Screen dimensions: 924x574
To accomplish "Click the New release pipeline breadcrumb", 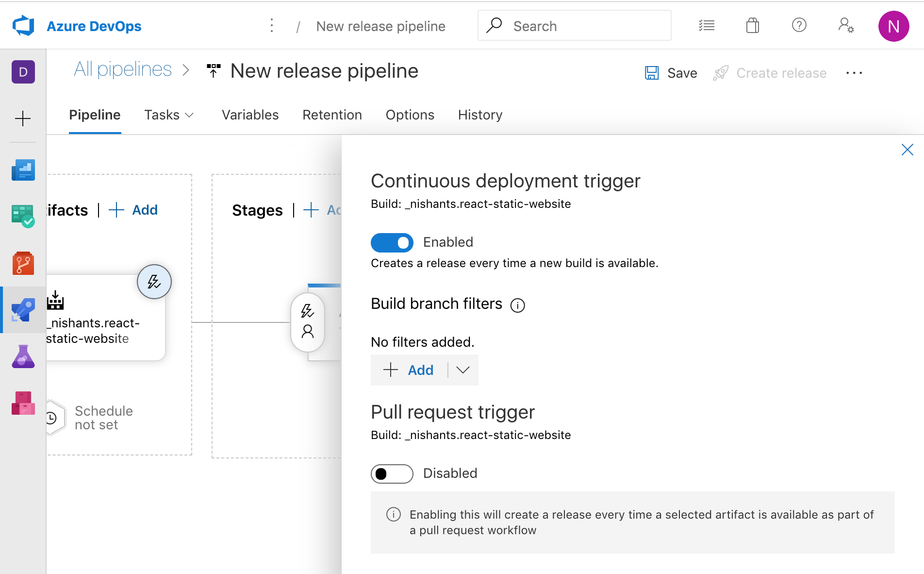I will point(380,26).
